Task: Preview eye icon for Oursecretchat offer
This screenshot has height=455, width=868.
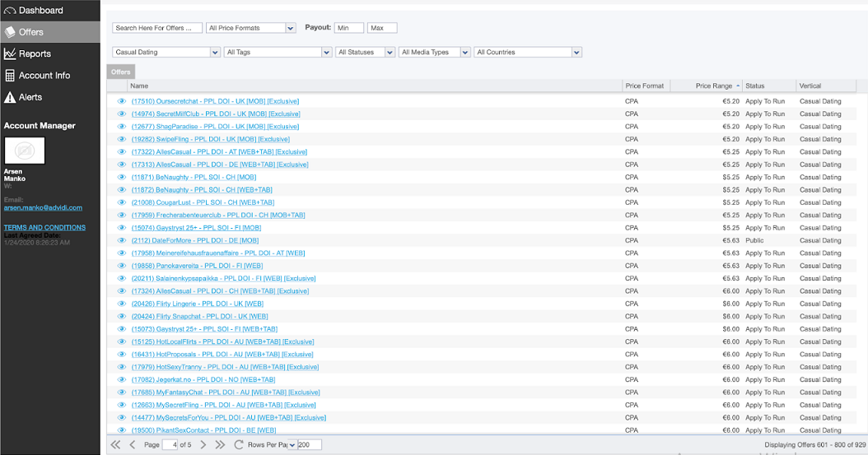Action: 121,101
